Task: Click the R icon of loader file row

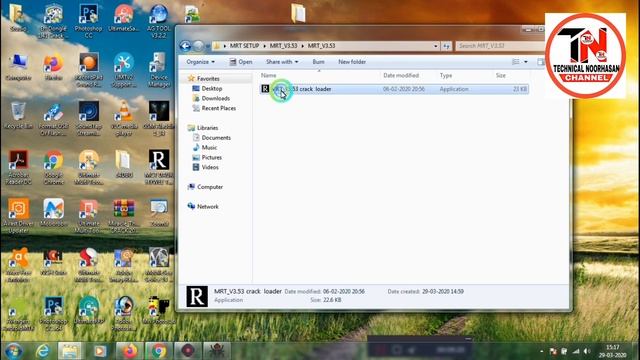Action: click(265, 89)
